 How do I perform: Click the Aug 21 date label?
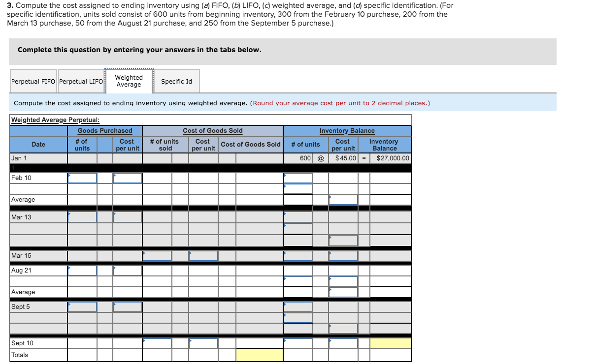click(x=21, y=271)
